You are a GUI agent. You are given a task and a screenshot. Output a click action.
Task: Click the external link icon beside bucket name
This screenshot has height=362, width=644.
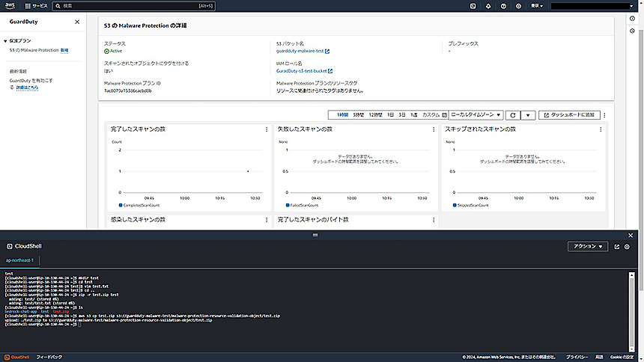327,52
